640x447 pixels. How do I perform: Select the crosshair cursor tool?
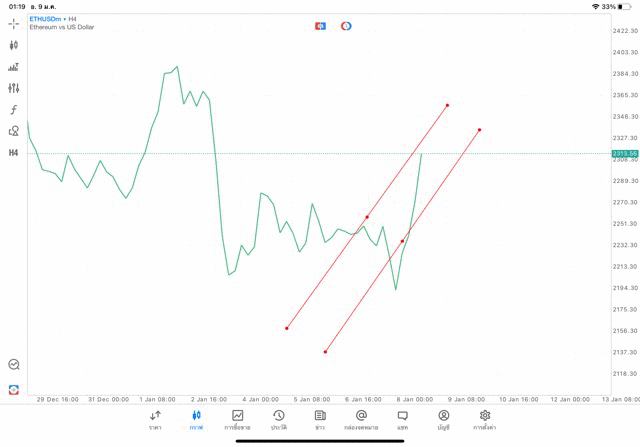(14, 23)
